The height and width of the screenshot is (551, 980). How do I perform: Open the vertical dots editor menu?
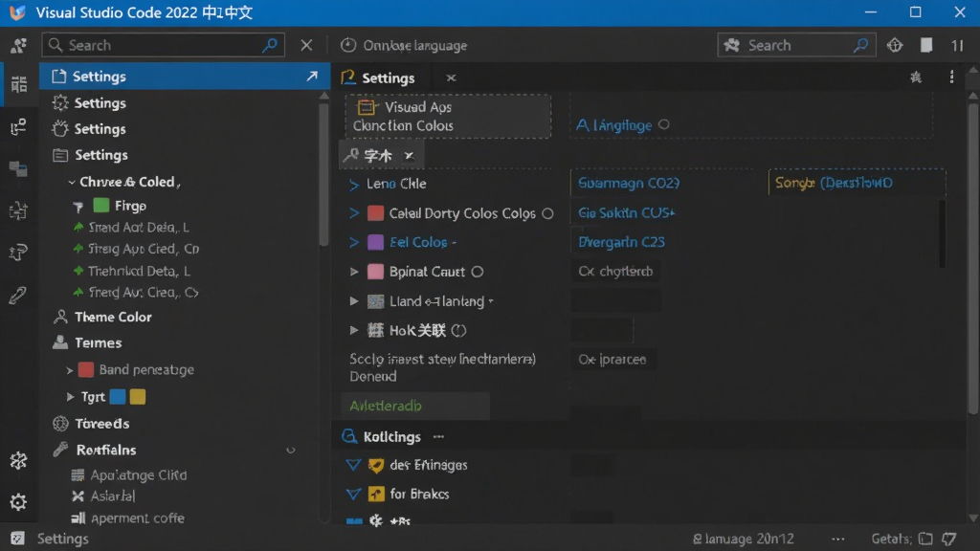tap(951, 77)
